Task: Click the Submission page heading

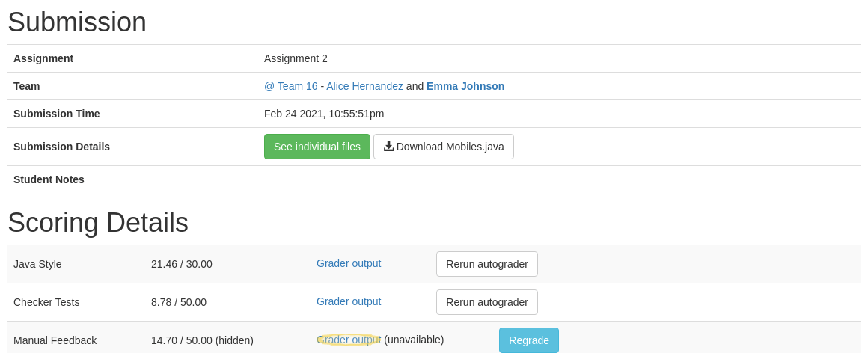Action: click(x=77, y=22)
